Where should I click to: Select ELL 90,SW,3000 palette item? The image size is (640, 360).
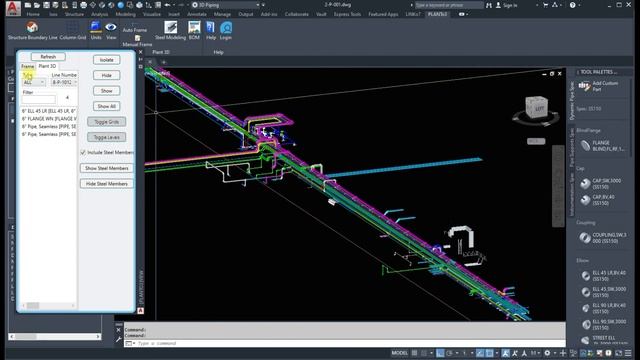[x=603, y=324]
